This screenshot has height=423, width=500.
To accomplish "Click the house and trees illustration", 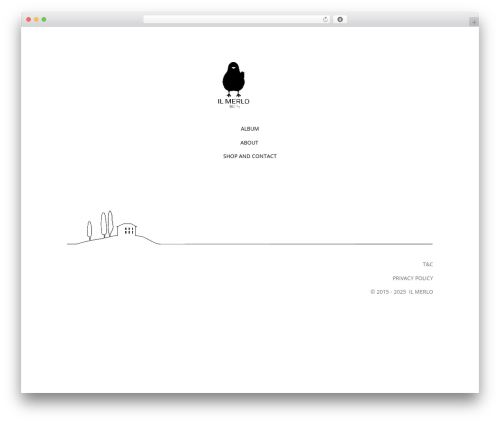I will click(113, 228).
